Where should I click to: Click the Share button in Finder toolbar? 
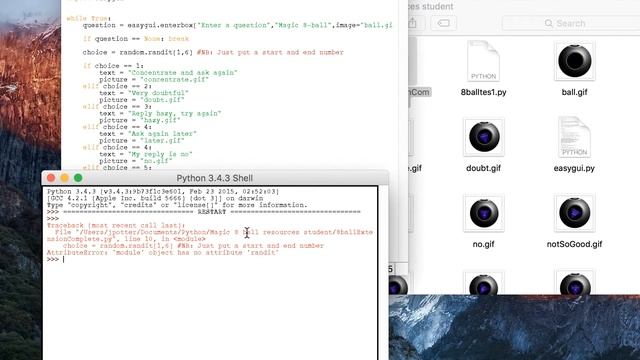tap(413, 23)
